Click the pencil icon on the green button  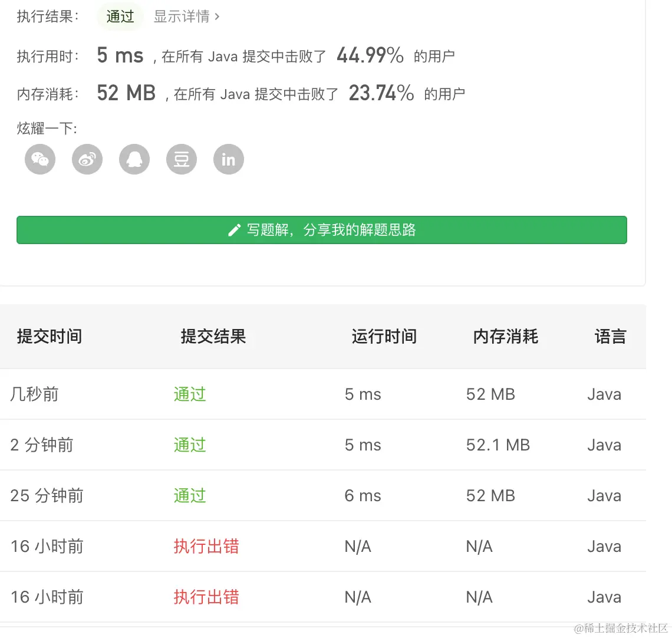pos(235,230)
